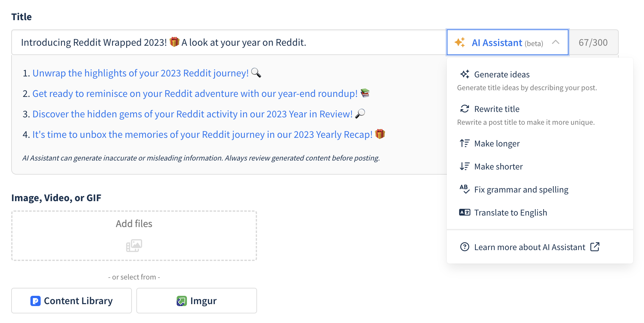Select media from Imgur button
644x323 pixels.
(x=197, y=301)
